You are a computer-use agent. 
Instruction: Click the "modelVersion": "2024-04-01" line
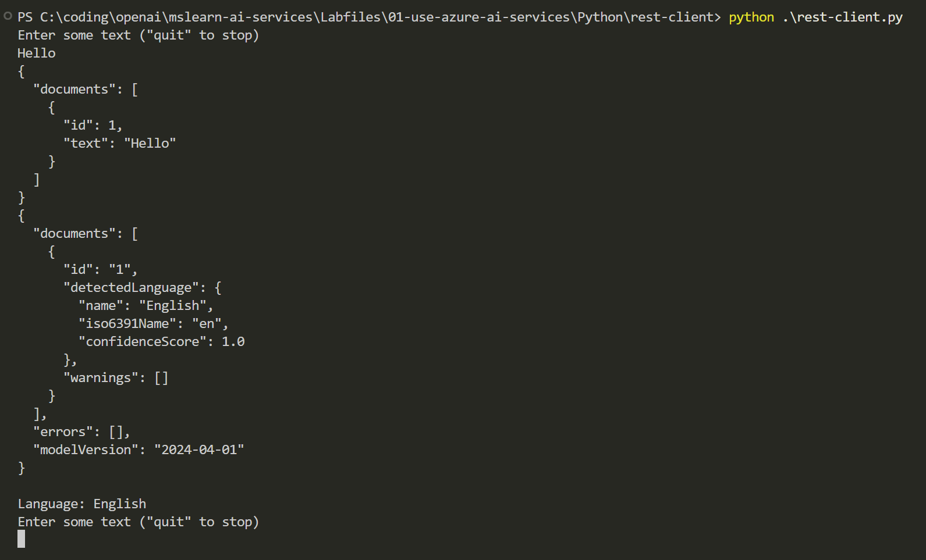click(x=139, y=450)
